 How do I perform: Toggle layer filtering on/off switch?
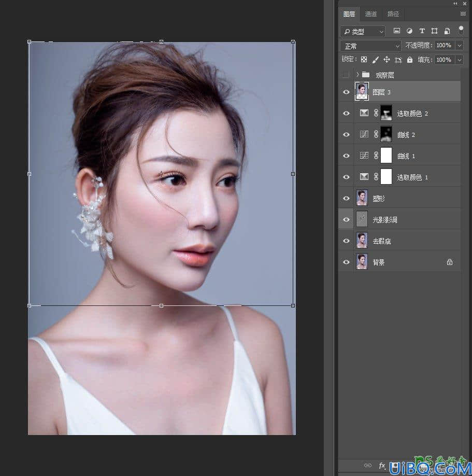coord(461,30)
